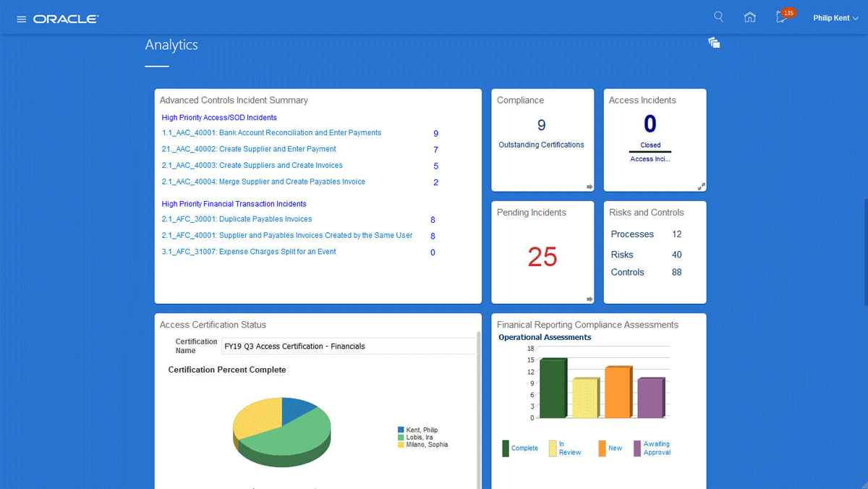The width and height of the screenshot is (868, 489).
Task: Click the search magnifier icon
Action: click(x=718, y=17)
